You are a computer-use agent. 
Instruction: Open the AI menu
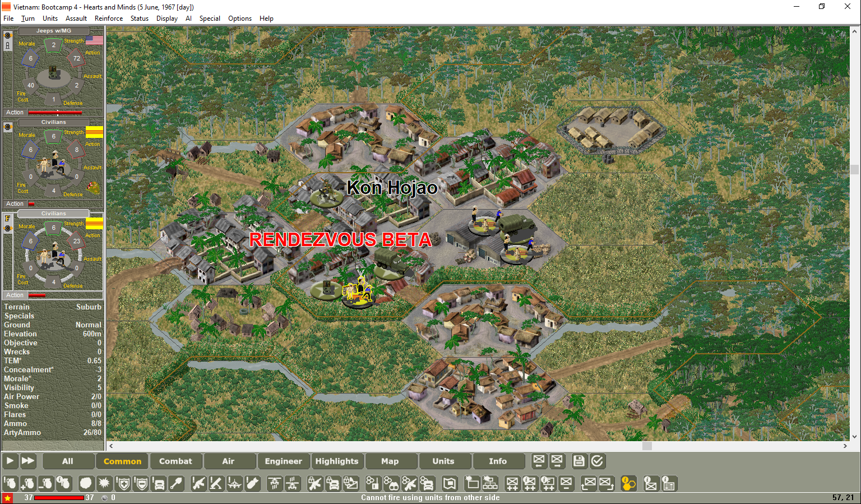coord(189,19)
